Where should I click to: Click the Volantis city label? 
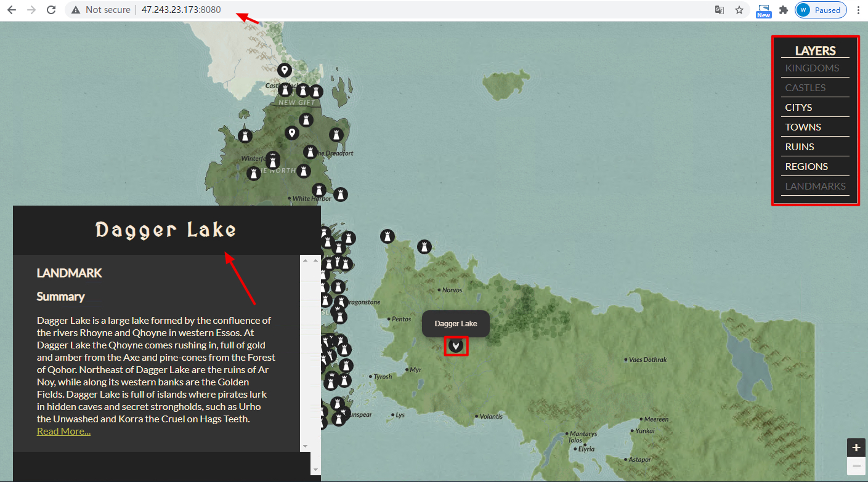491,417
